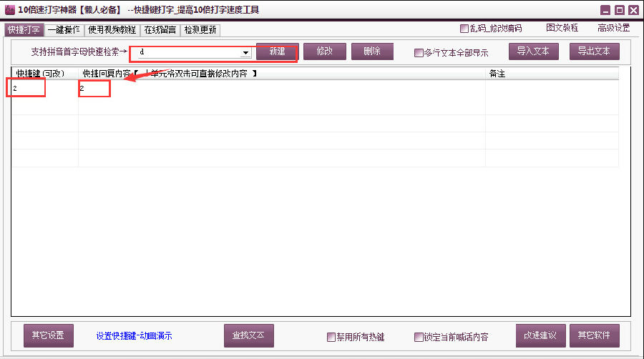Click the 查找文本 button

[x=249, y=335]
